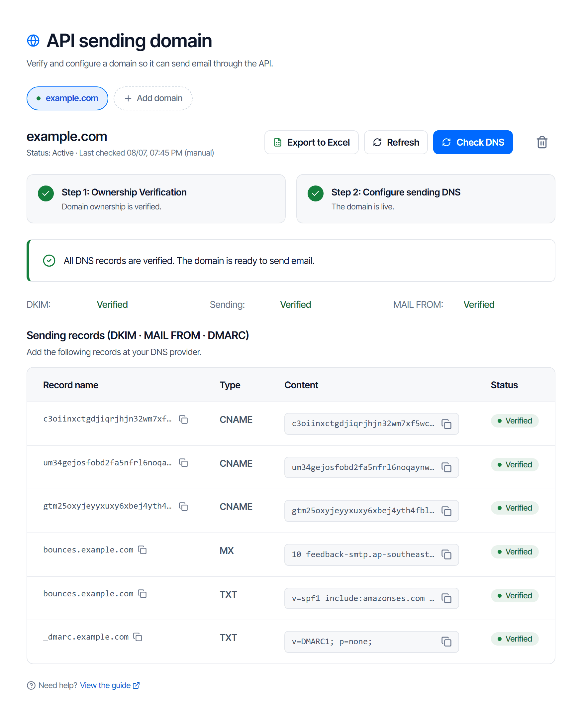Screen dimensions: 582x728
Task: Click the Step 2: Configure sending DNS heading
Action: tap(396, 192)
